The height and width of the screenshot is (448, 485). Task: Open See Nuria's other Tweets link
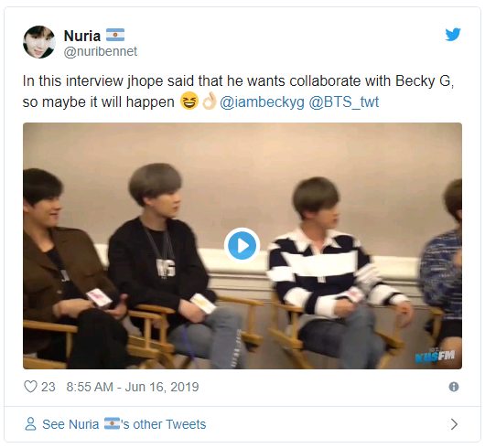point(124,424)
